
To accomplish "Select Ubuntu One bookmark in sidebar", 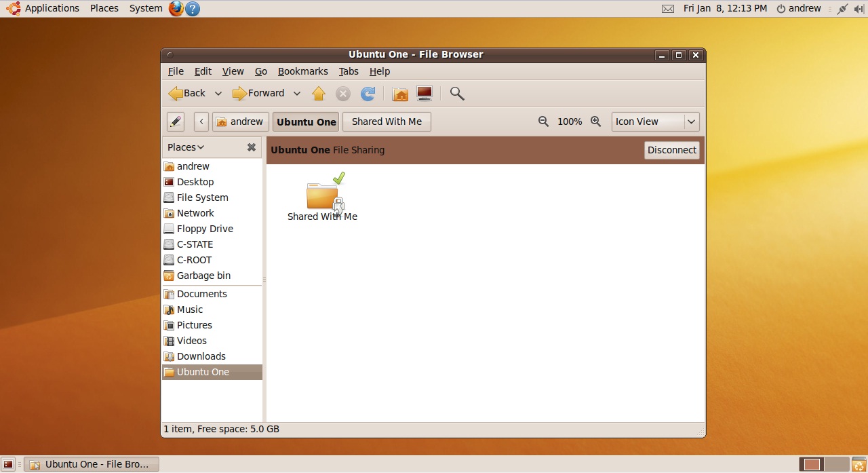I will pos(212,372).
